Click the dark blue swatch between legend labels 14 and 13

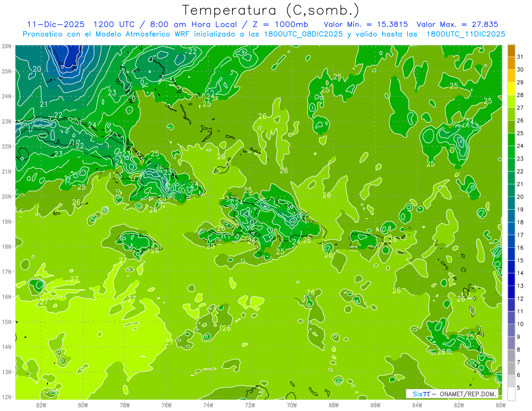coord(511,279)
